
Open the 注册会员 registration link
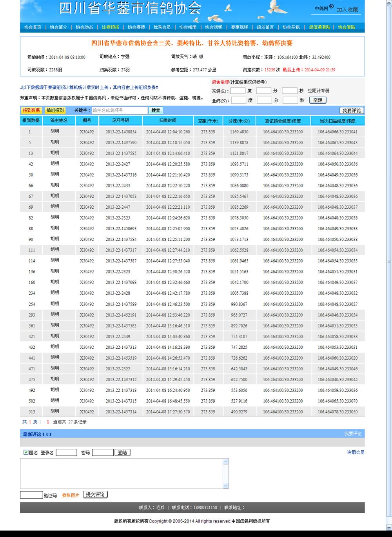pos(356,452)
